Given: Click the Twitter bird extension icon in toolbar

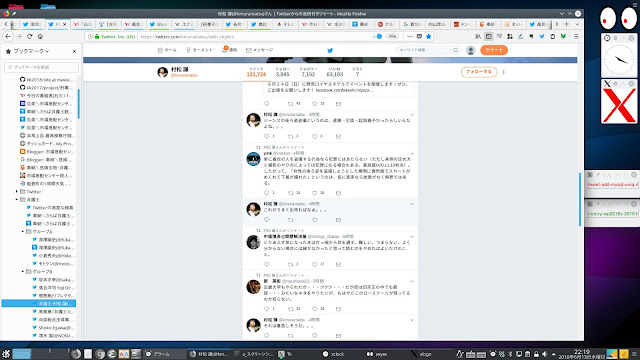Looking at the screenshot, I should click(x=542, y=36).
